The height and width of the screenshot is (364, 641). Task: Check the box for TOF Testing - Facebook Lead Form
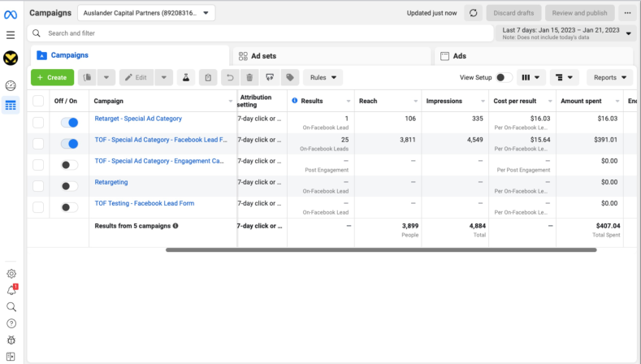click(x=38, y=207)
